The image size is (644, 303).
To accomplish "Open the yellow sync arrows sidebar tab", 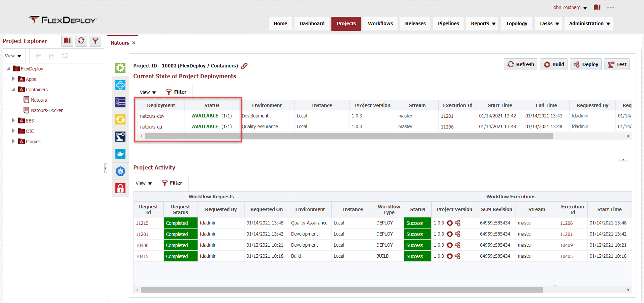I will pos(120,119).
